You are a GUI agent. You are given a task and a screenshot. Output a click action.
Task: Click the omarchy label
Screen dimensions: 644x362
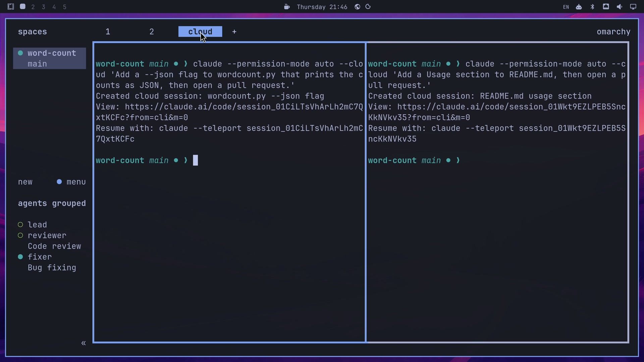click(x=613, y=32)
